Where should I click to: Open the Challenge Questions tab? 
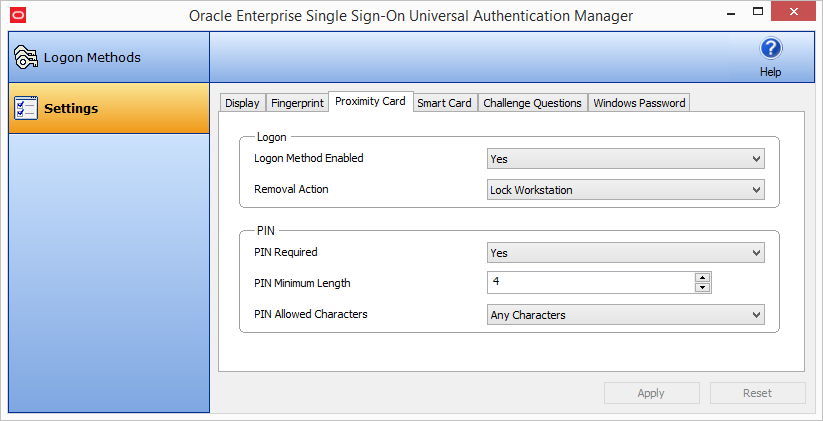pyautogui.click(x=532, y=103)
